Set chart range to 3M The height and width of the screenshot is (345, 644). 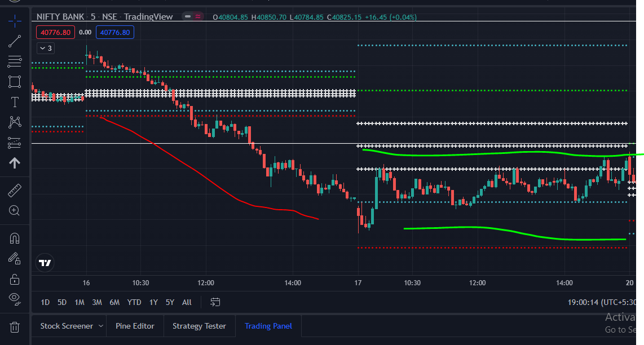(x=97, y=302)
